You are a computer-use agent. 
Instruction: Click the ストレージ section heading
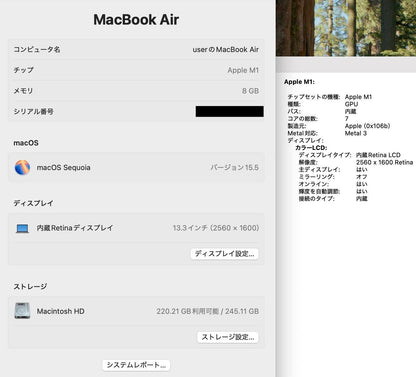[30, 286]
